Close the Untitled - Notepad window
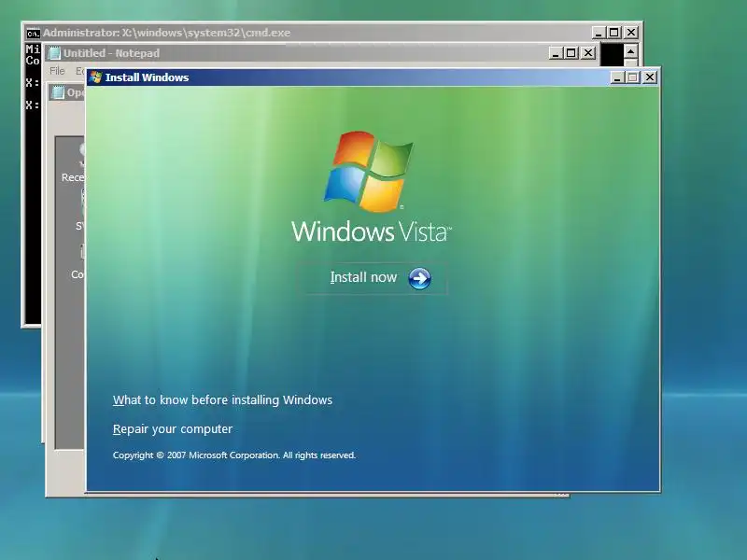747x560 pixels. 588,53
